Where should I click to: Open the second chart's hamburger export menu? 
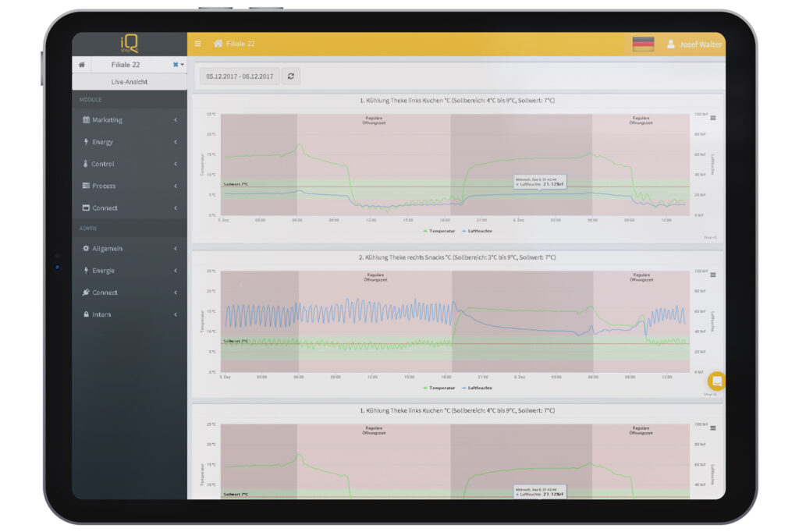(712, 275)
